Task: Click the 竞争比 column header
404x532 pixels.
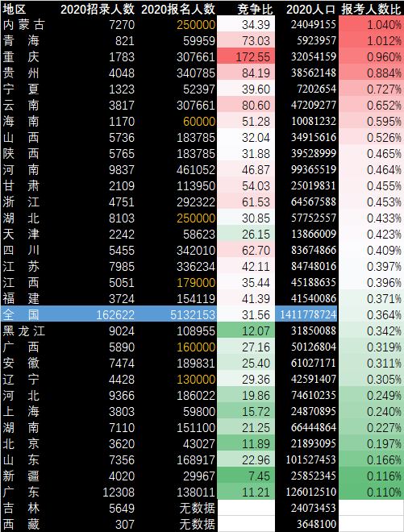Action: tap(255, 9)
